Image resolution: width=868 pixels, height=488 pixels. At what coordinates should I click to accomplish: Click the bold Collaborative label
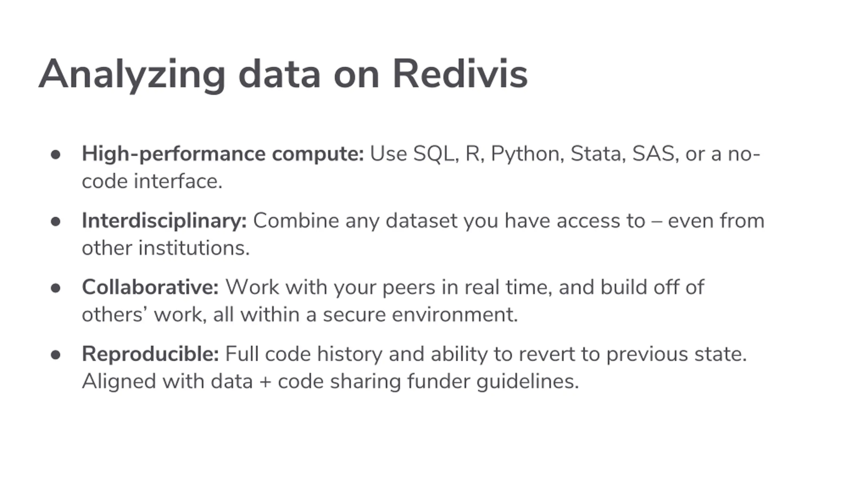(x=150, y=287)
